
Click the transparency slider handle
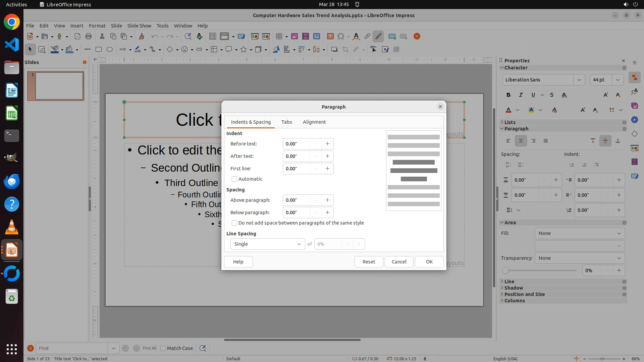[505, 270]
